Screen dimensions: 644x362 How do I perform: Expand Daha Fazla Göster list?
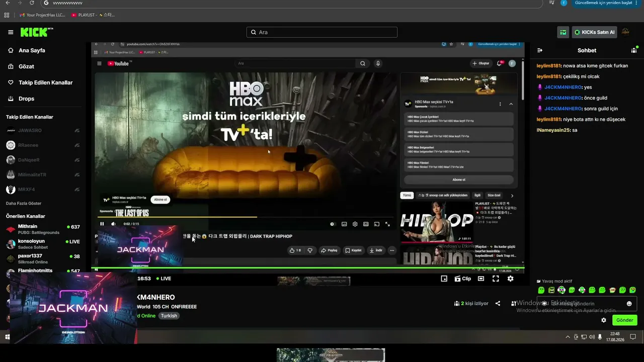(24, 203)
